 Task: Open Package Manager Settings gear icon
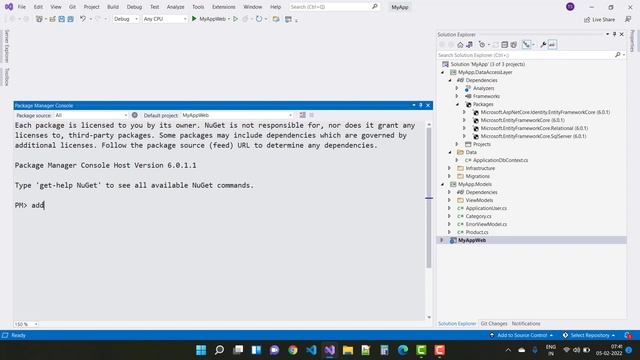[x=135, y=115]
